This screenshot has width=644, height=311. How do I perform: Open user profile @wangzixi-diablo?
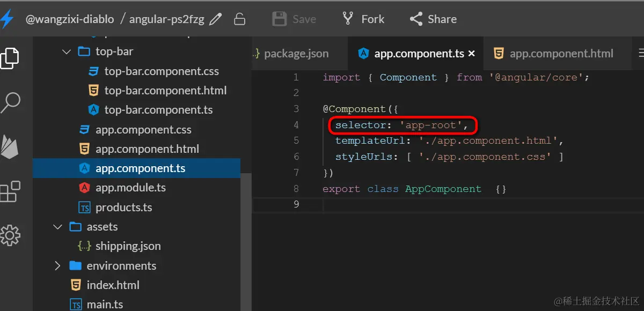(x=70, y=19)
